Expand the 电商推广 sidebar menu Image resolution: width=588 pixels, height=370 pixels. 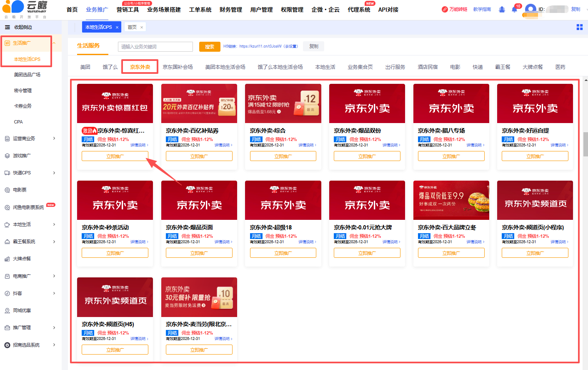coord(54,276)
